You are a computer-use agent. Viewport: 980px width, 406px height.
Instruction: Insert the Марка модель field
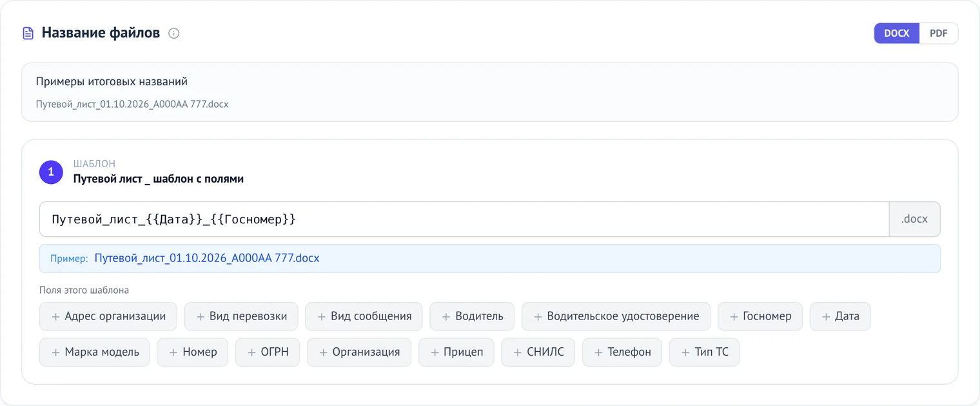point(95,352)
